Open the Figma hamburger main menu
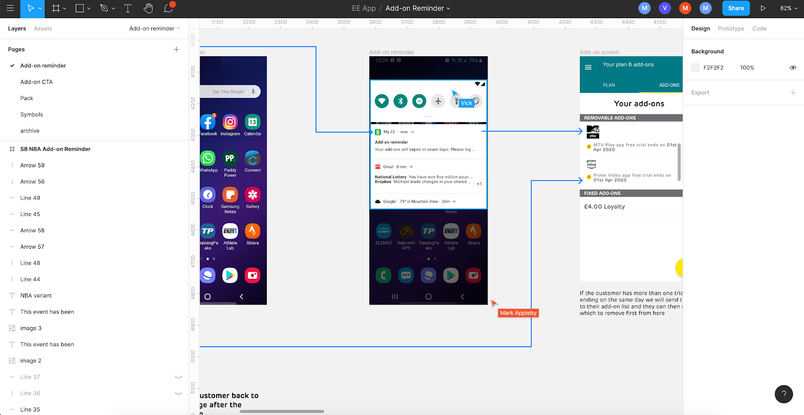 (10, 8)
